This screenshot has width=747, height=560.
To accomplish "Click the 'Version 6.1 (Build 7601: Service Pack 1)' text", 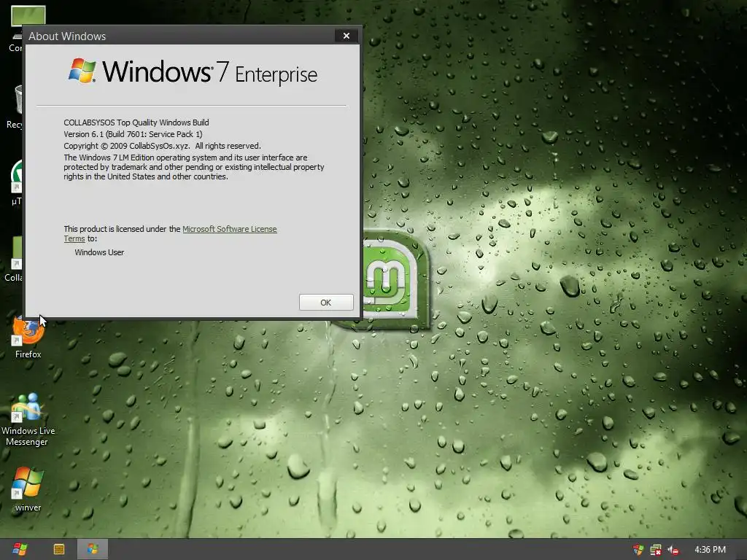I will [x=133, y=134].
